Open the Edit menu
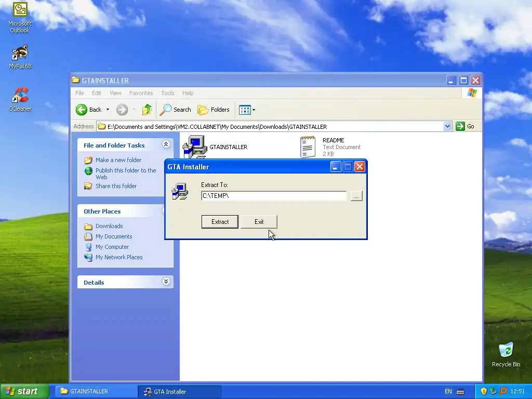532x399 pixels. tap(96, 93)
